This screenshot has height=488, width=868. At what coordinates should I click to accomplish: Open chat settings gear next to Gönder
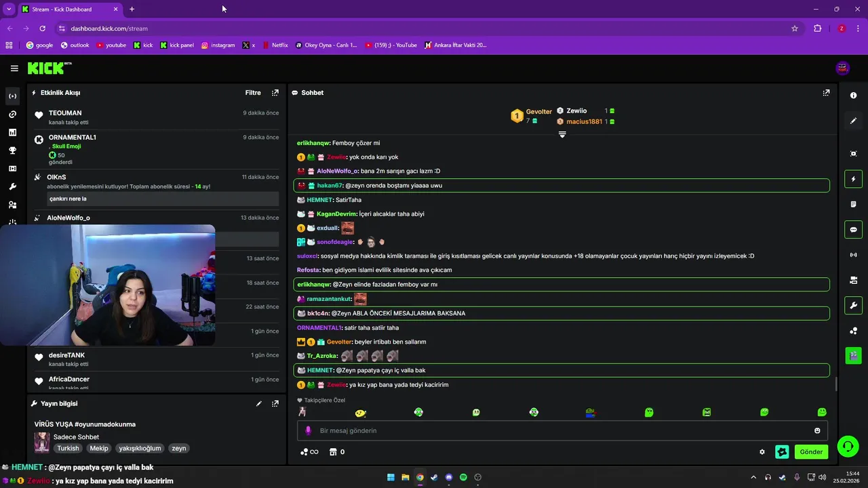[762, 452]
